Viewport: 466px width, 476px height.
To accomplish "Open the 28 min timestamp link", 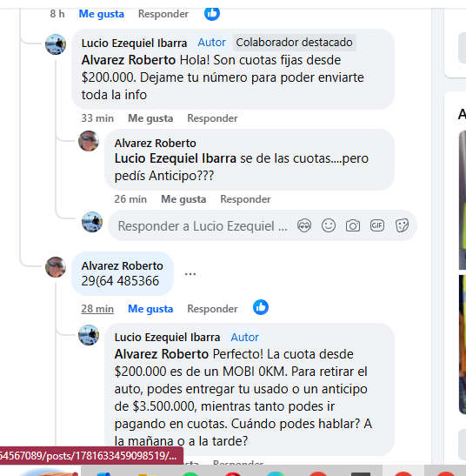I will [97, 309].
